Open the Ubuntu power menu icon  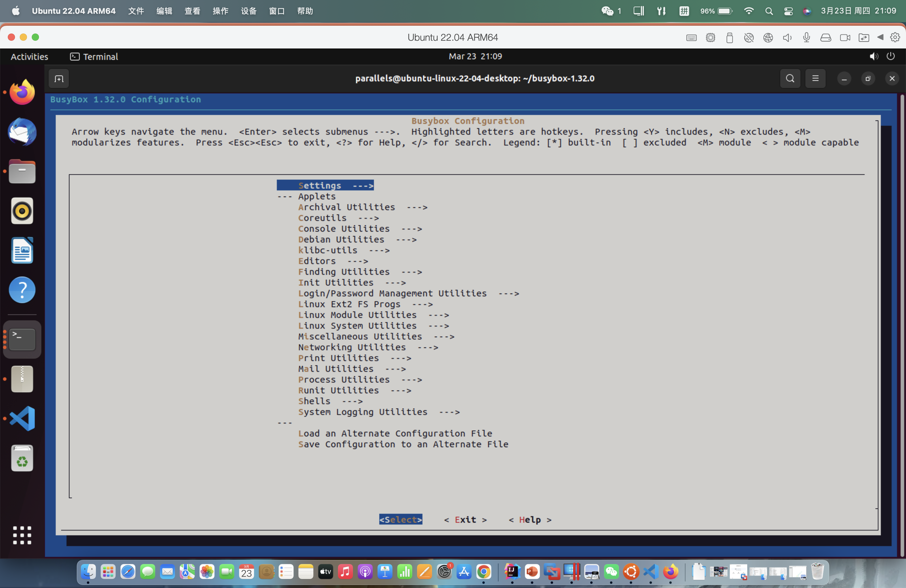[890, 56]
